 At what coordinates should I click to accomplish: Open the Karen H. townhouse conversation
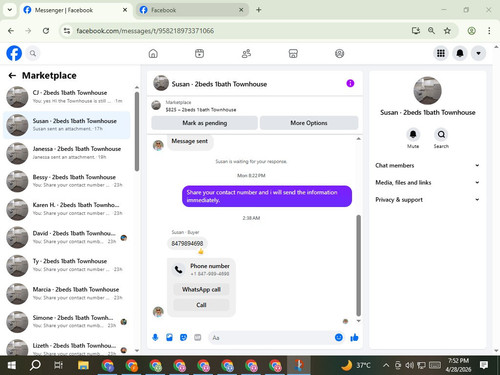[x=67, y=209]
